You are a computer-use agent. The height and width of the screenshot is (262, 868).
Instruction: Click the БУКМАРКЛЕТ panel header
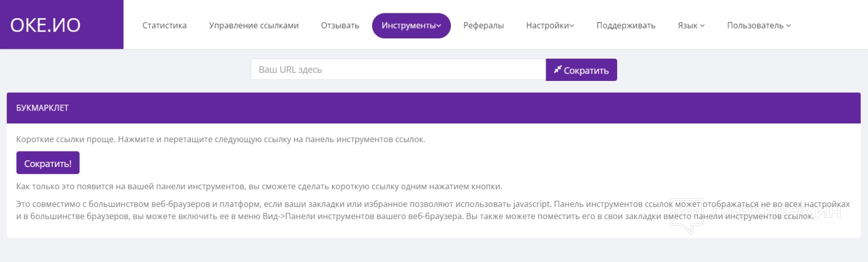coord(434,108)
